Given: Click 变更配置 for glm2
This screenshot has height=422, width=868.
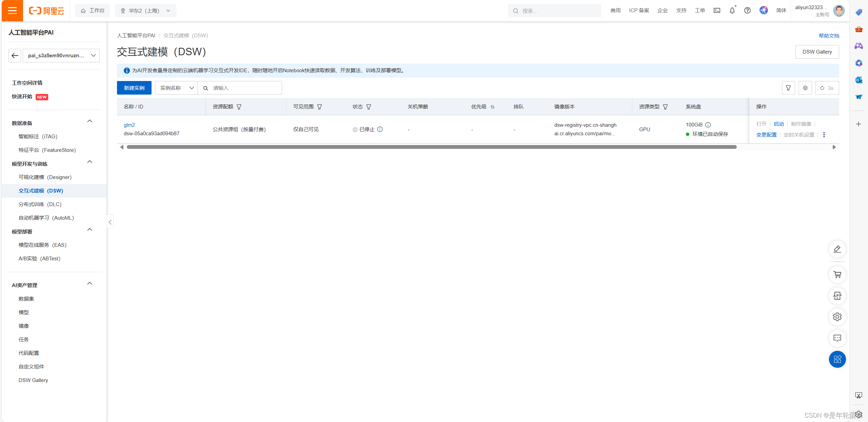Looking at the screenshot, I should tap(766, 135).
